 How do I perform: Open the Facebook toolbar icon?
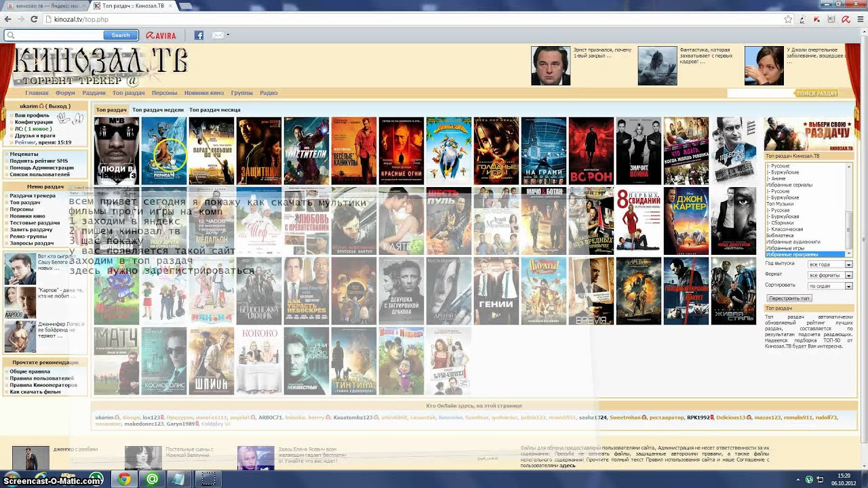pos(199,35)
